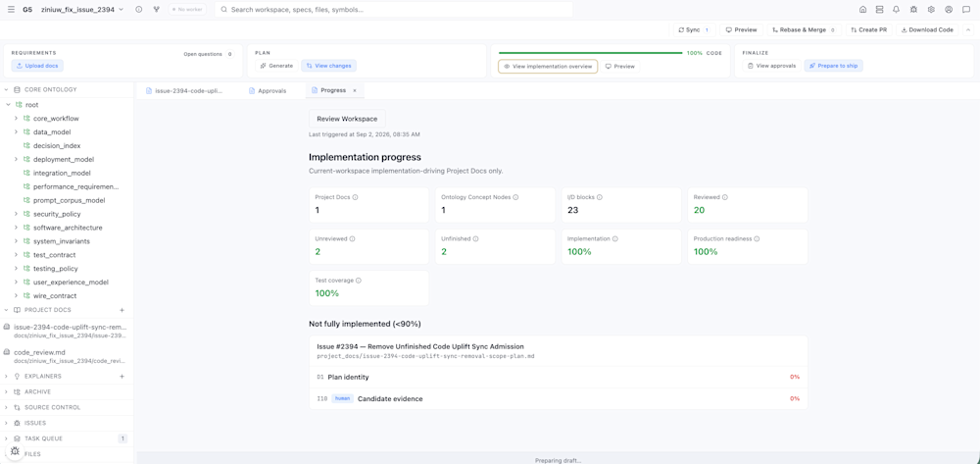This screenshot has height=464, width=980.
Task: Click info icon next to Unfinished
Action: (475, 238)
